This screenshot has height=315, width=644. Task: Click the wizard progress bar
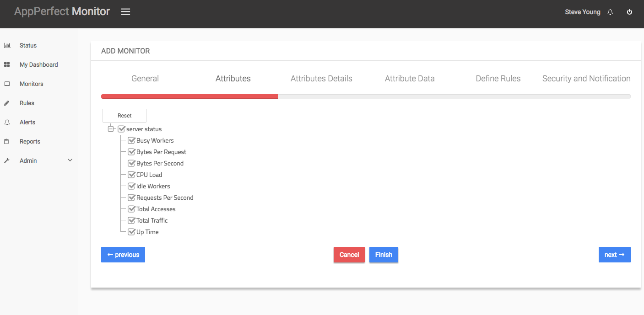(x=366, y=96)
